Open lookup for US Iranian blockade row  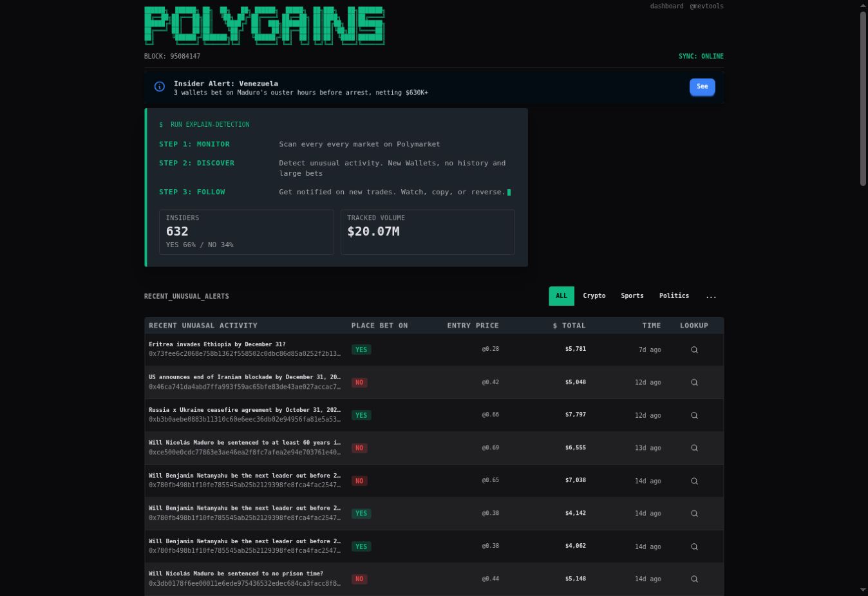[x=694, y=382]
